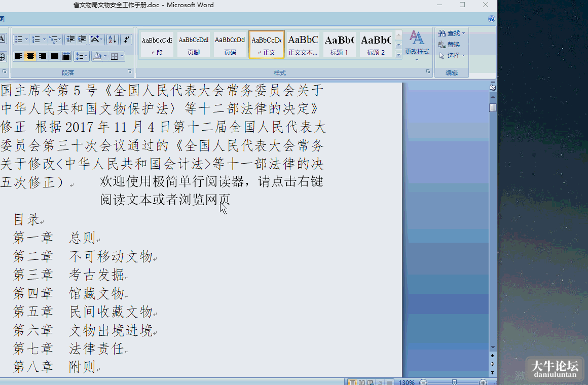
Task: Click the numbered list icon
Action: click(36, 40)
